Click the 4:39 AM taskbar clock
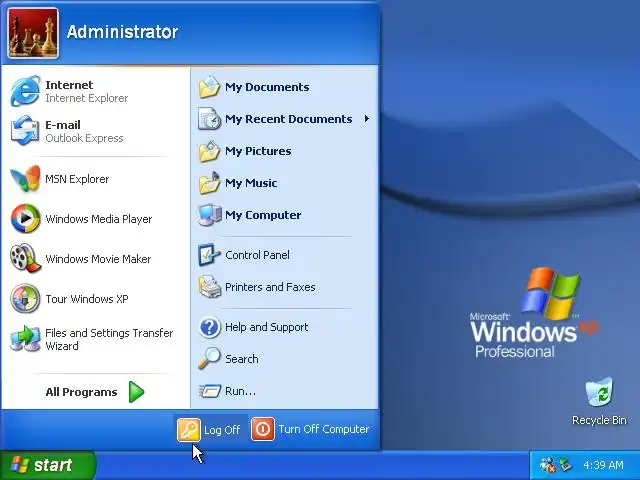Image resolution: width=640 pixels, height=480 pixels. pyautogui.click(x=603, y=465)
